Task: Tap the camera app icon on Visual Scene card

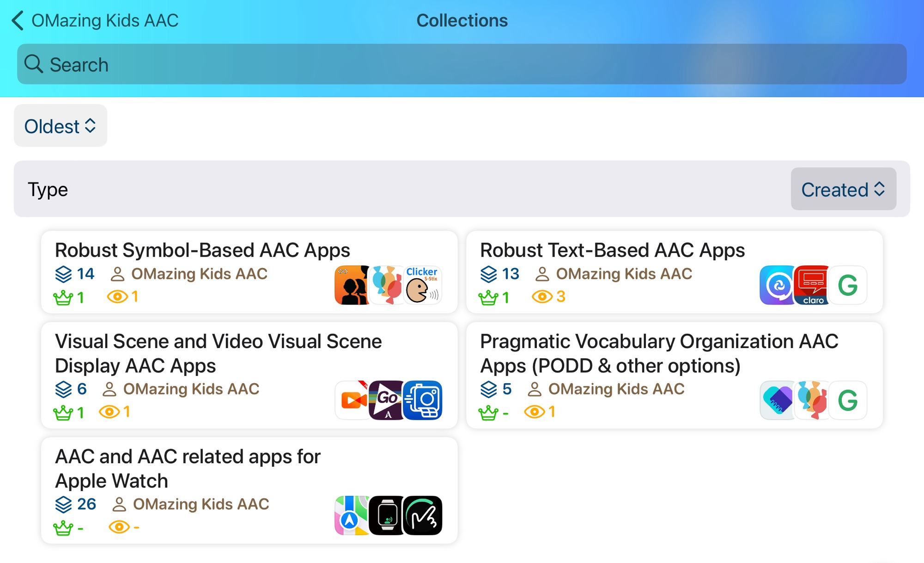Action: (424, 400)
